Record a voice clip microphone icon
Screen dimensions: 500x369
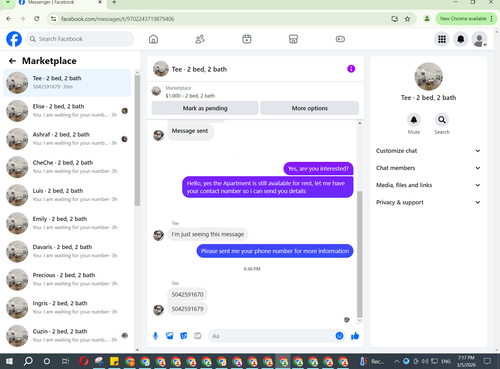click(155, 336)
